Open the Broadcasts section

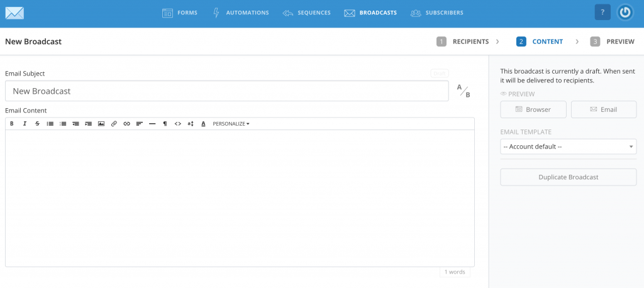pos(370,13)
